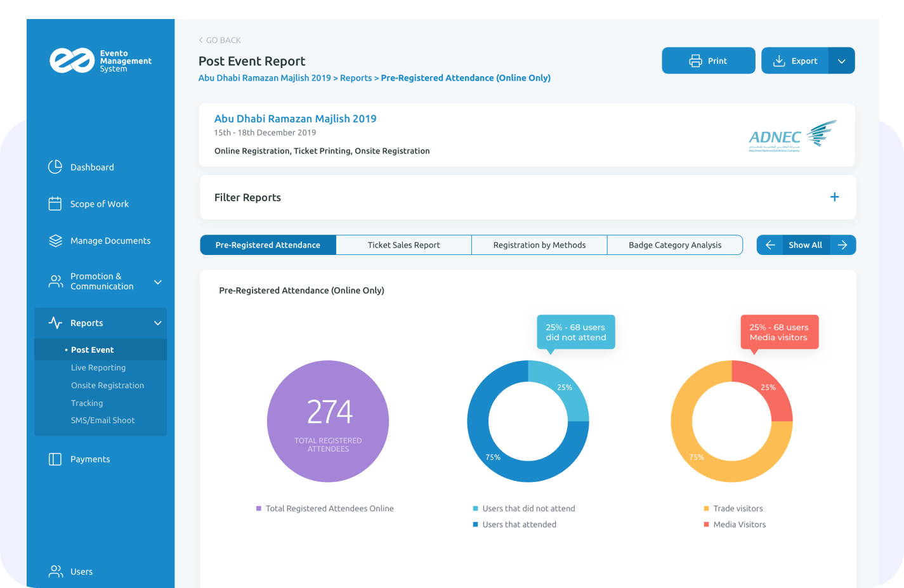904x588 pixels.
Task: Open the Badge Category Analysis tab
Action: point(674,245)
